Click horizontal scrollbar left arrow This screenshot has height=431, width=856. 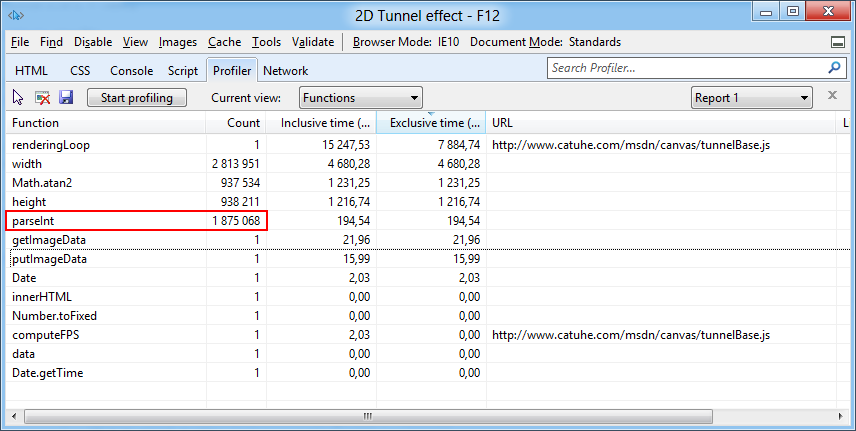tap(14, 416)
